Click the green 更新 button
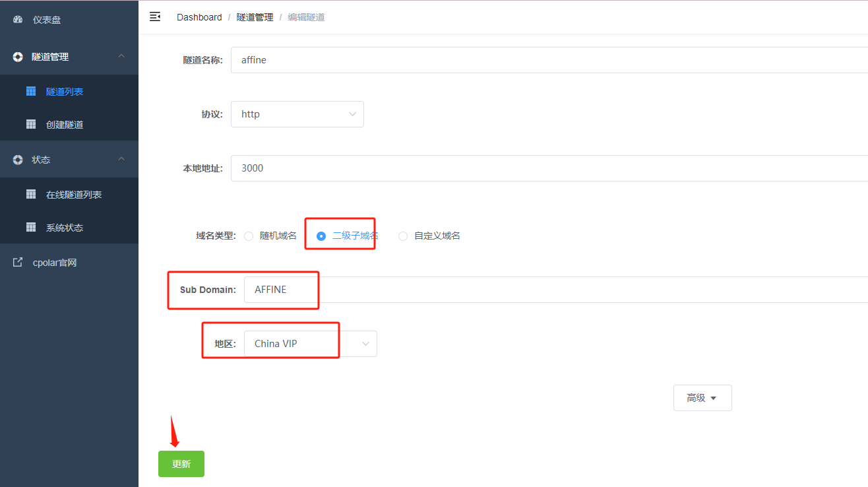868x487 pixels. click(181, 464)
